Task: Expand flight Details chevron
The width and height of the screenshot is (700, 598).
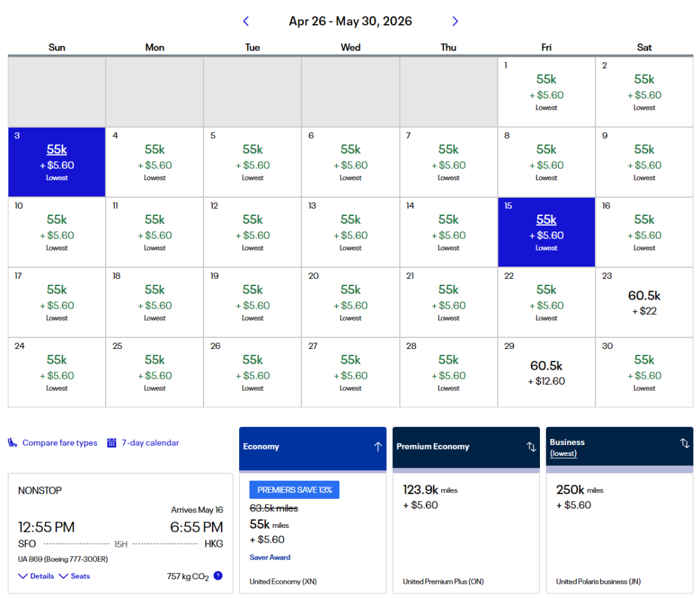Action: [23, 576]
